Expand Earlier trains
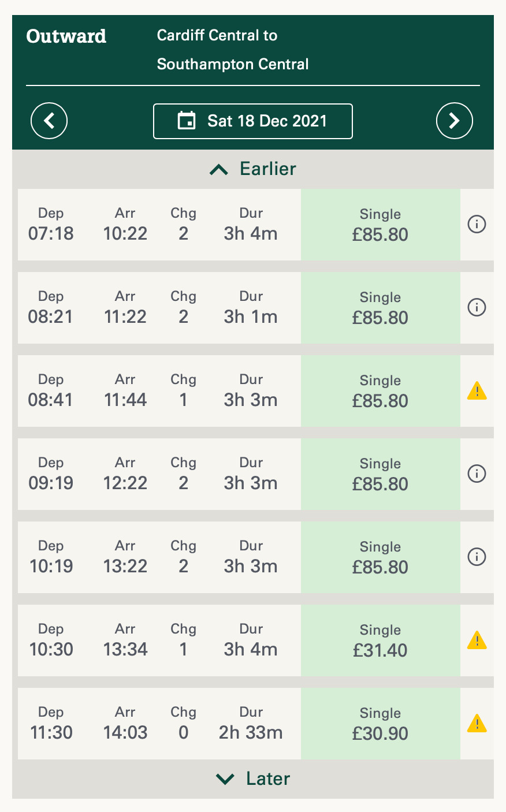Viewport: 506px width, 812px height. pos(252,169)
